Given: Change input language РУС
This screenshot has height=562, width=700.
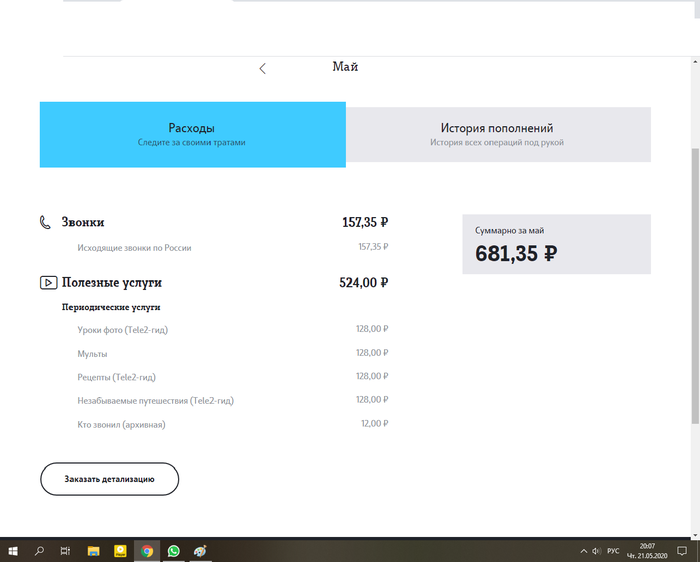Looking at the screenshot, I should coord(613,551).
